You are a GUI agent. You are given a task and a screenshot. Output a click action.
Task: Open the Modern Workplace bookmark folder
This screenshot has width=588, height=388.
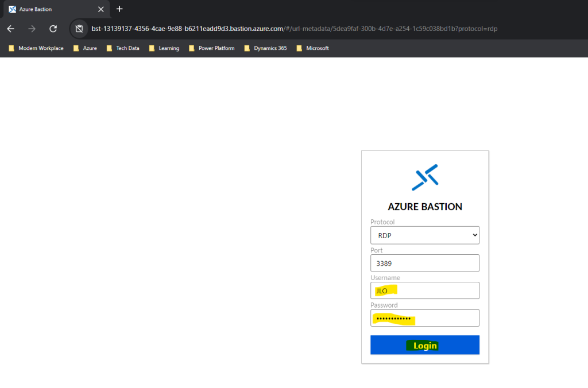coord(36,48)
